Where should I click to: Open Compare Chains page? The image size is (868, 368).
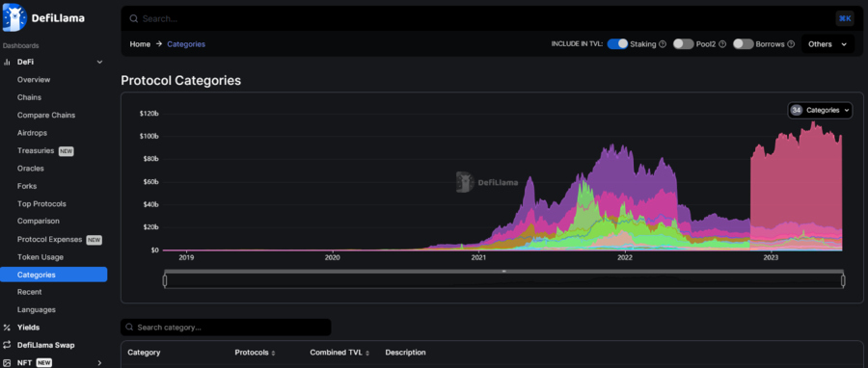click(x=46, y=115)
